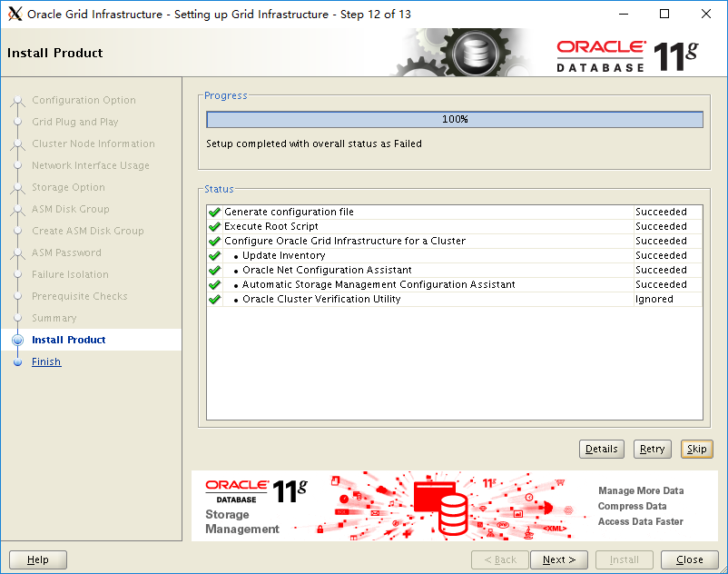728x574 pixels.
Task: Click the 100% progress bar
Action: point(455,119)
